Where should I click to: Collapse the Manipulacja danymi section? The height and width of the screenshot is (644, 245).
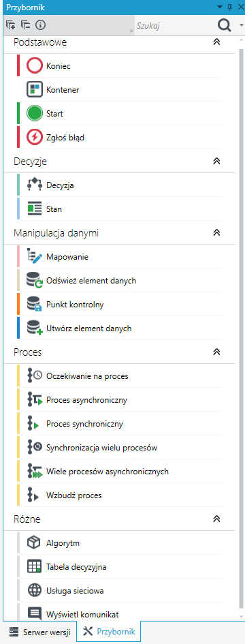tap(216, 233)
